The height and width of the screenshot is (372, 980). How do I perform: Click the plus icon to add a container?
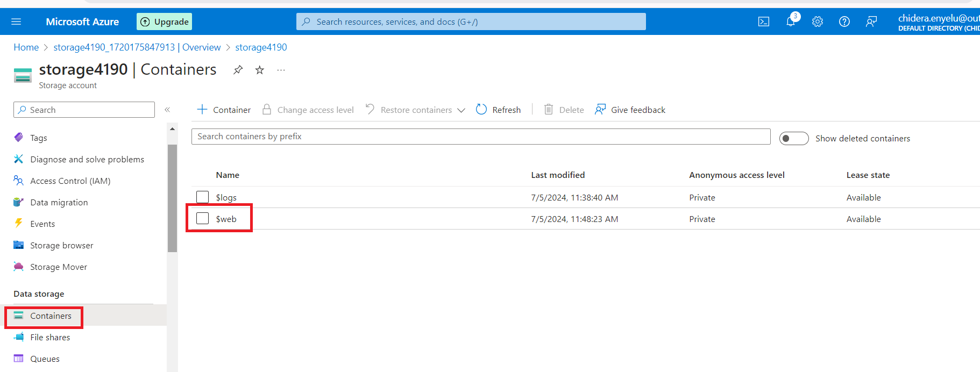[202, 110]
